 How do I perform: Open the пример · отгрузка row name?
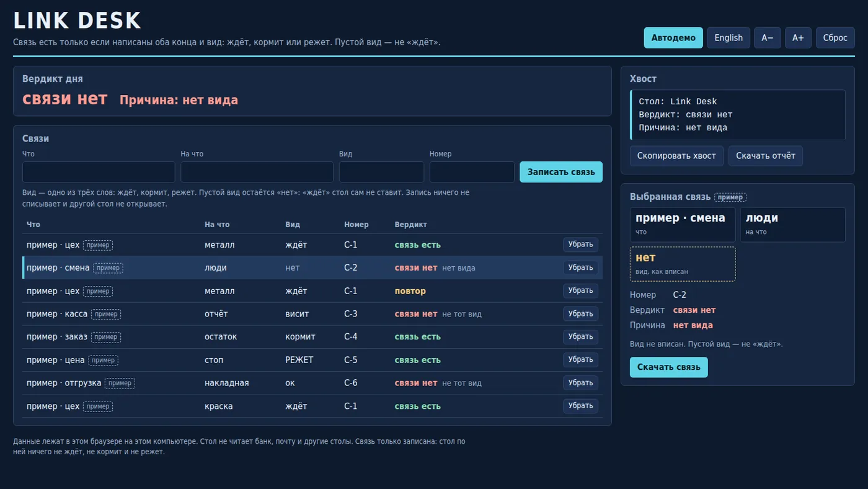[x=64, y=383]
